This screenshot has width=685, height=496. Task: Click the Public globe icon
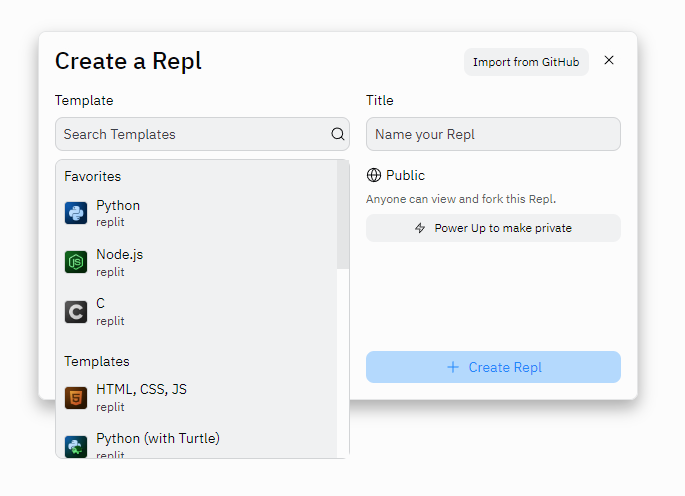(x=374, y=175)
